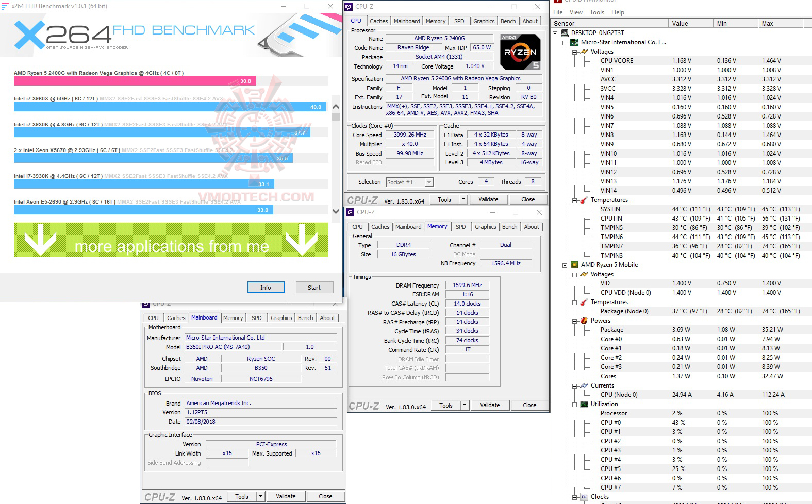
Task: Click the Currents icon in HWMonitor tree
Action: pos(584,385)
